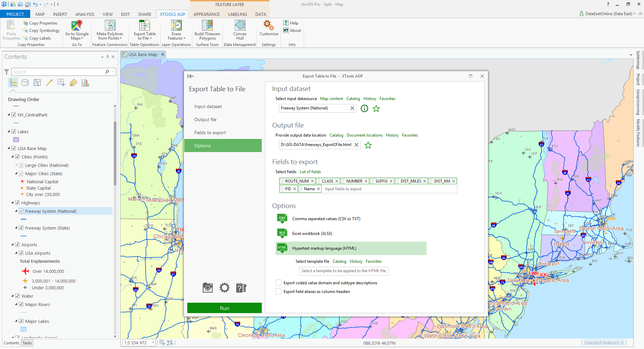Remove DIST_KM field from export list
644x349 pixels.
[x=453, y=181]
